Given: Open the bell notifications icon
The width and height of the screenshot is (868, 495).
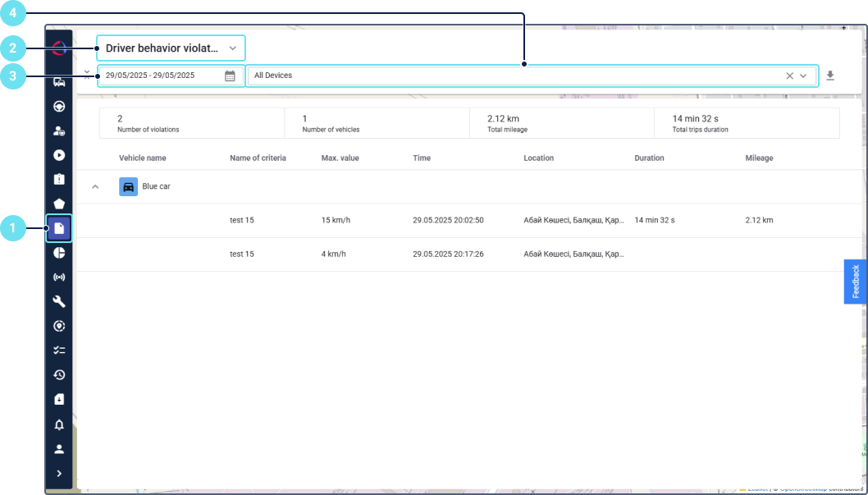Looking at the screenshot, I should click(x=59, y=424).
